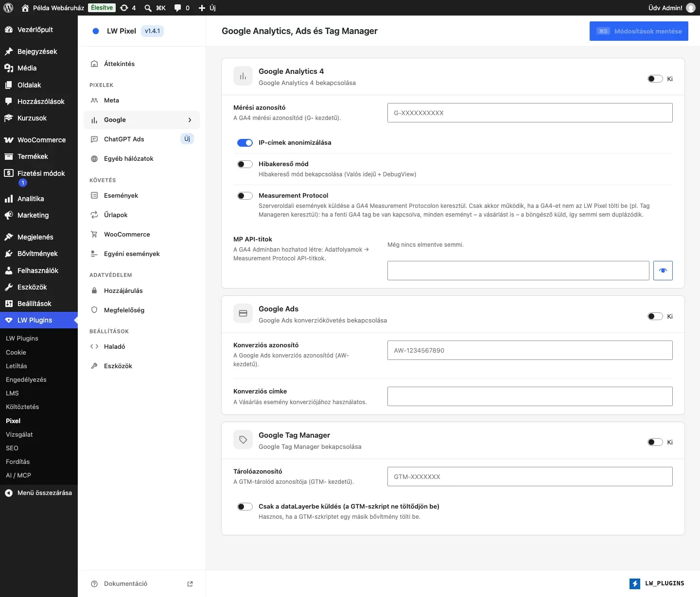Click the Bővítmények plugin icon

pos(9,254)
